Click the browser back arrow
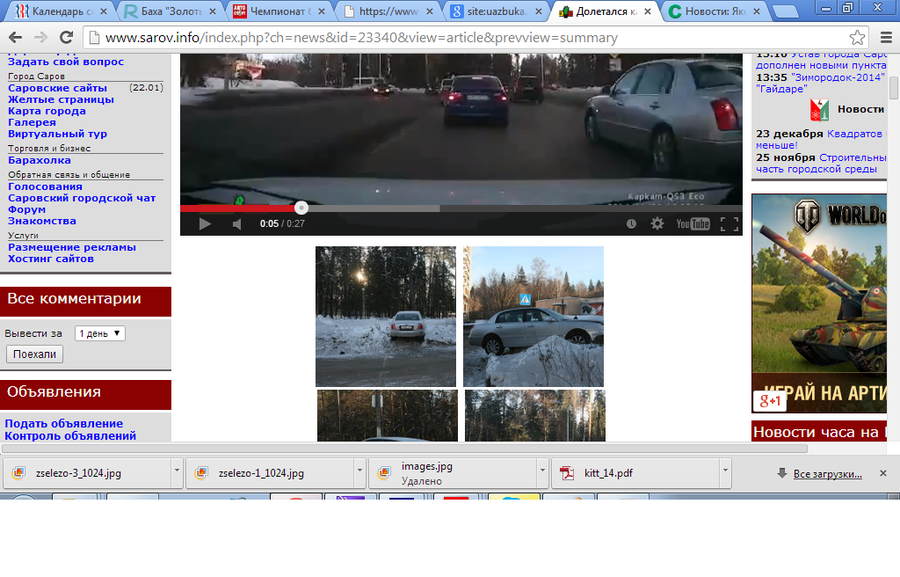The height and width of the screenshot is (577, 900). click(x=15, y=38)
